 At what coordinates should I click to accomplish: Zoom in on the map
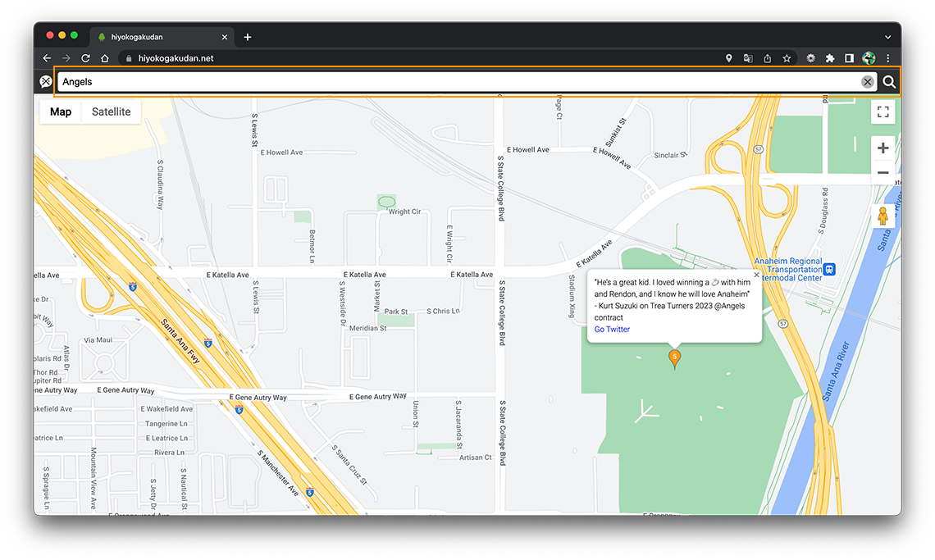[883, 148]
